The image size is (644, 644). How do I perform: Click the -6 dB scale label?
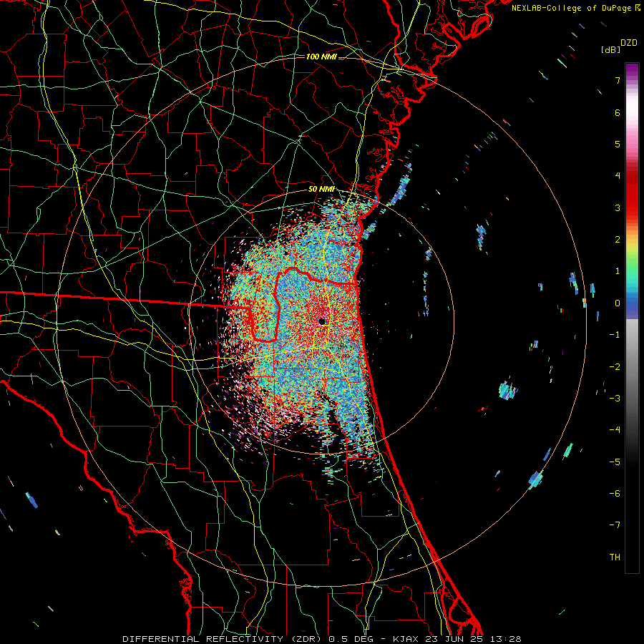615,494
